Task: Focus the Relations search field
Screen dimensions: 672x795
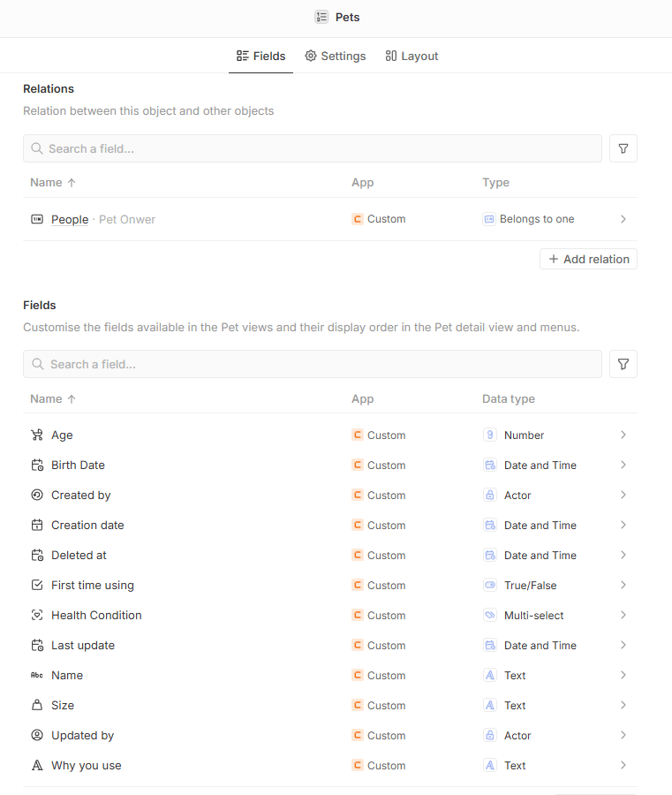Action: 313,148
